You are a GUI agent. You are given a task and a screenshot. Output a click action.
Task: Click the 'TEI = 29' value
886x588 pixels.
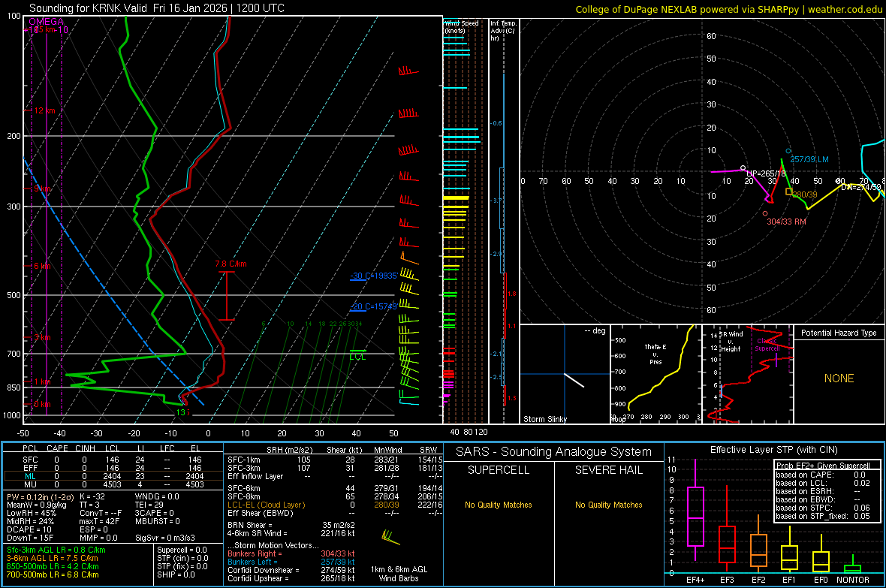click(149, 505)
